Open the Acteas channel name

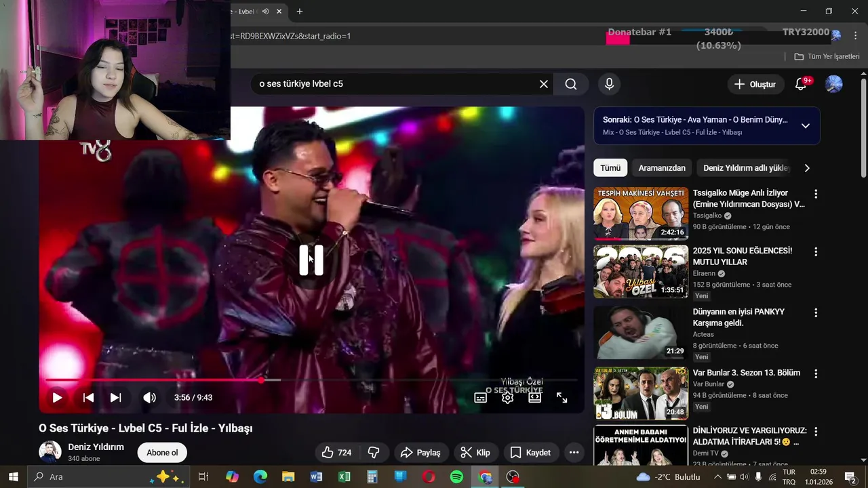(x=703, y=335)
